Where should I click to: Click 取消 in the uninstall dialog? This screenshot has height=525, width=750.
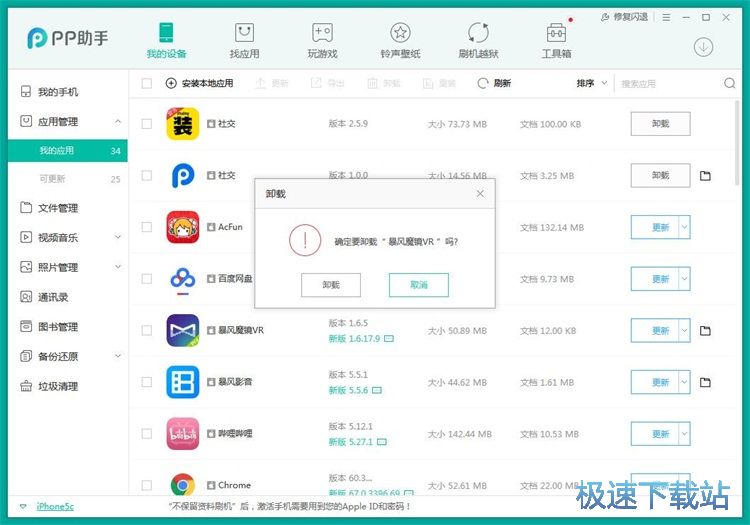tap(419, 285)
